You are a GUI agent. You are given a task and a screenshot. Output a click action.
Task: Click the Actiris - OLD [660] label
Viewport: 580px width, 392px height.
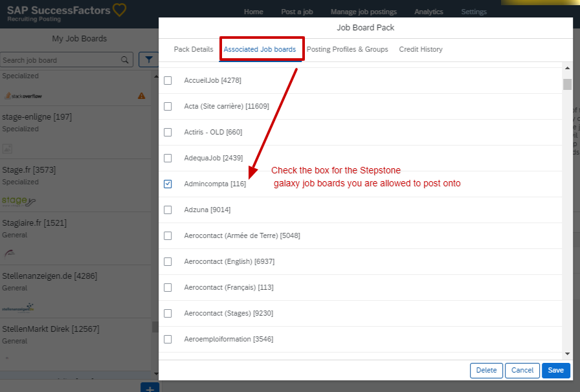[213, 133]
